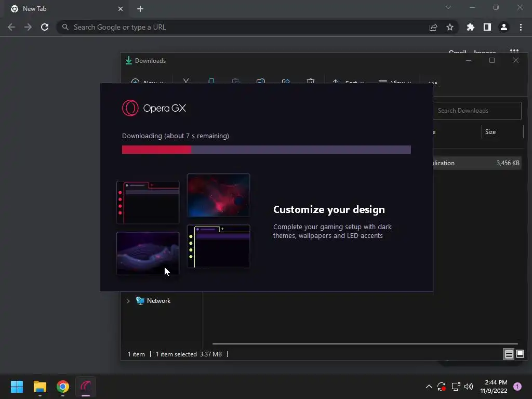Open the Windows Start menu
Viewport: 532px width, 399px height.
(x=17, y=387)
